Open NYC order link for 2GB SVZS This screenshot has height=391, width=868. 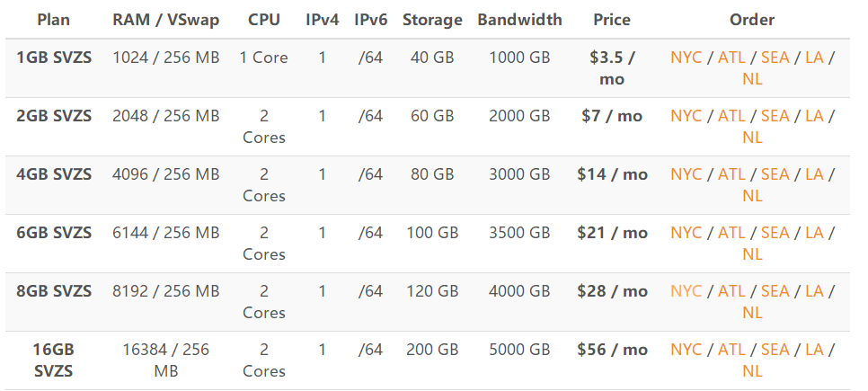(x=686, y=116)
